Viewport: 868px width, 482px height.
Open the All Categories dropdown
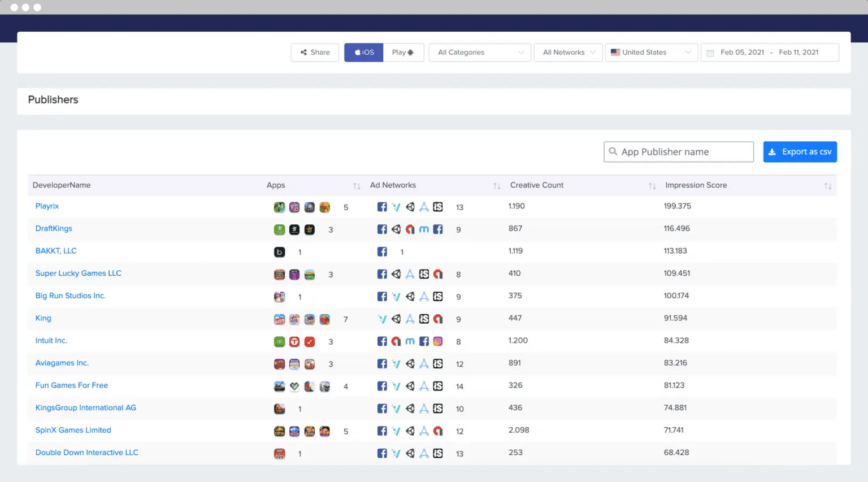pyautogui.click(x=480, y=53)
